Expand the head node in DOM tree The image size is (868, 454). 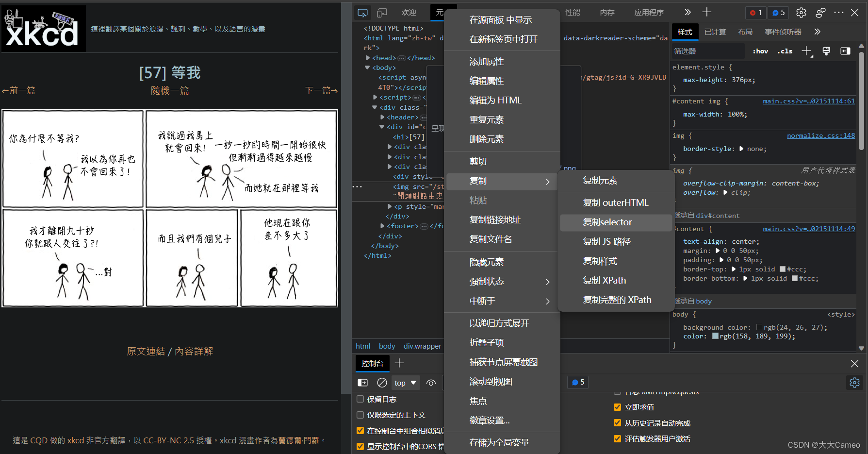[x=368, y=58]
